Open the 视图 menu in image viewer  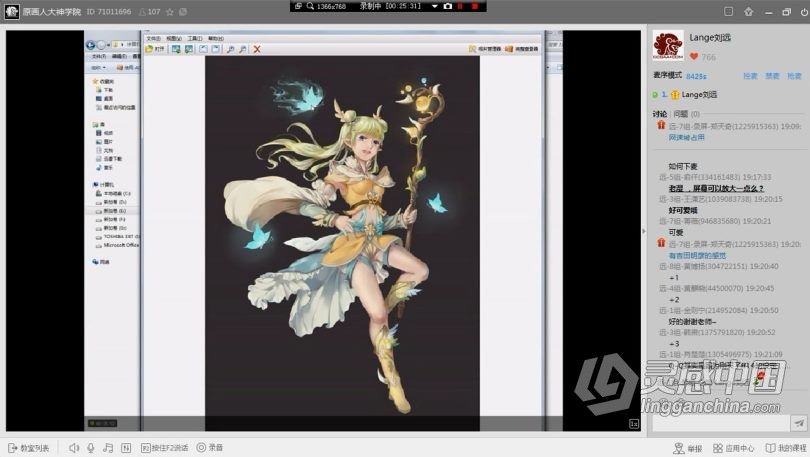174,39
